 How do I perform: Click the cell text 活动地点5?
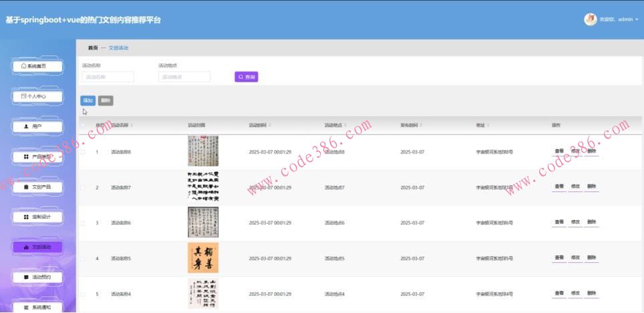point(335,259)
